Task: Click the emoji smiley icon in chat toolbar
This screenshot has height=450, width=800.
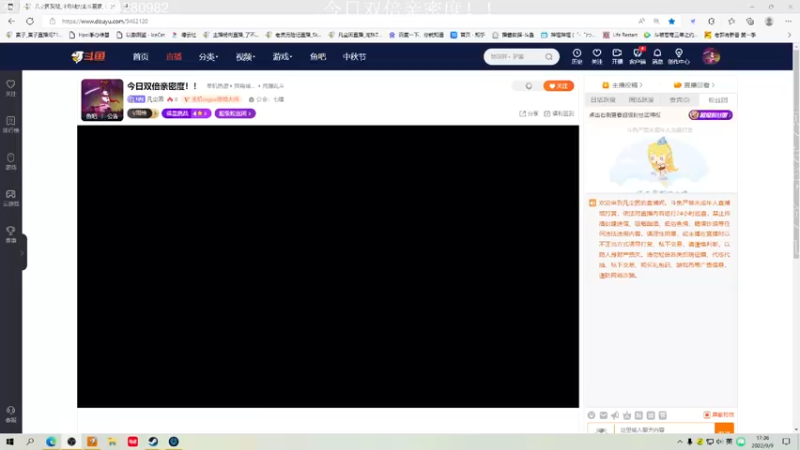Action: [591, 415]
